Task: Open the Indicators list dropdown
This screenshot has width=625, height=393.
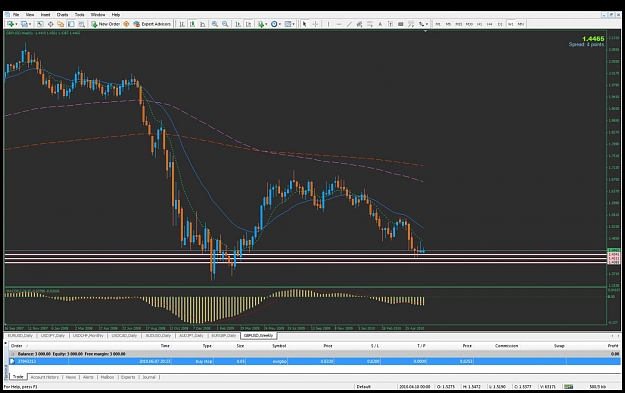Action: tap(262, 24)
